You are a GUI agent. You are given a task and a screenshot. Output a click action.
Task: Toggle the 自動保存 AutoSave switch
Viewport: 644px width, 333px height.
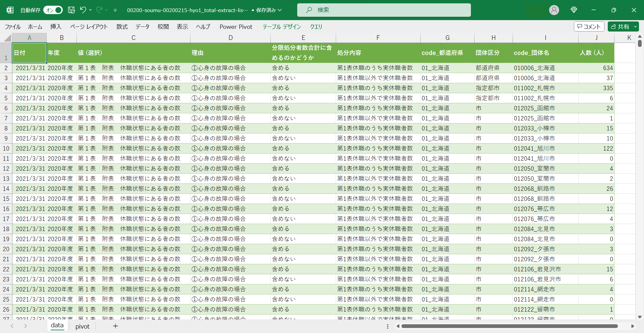tap(53, 10)
